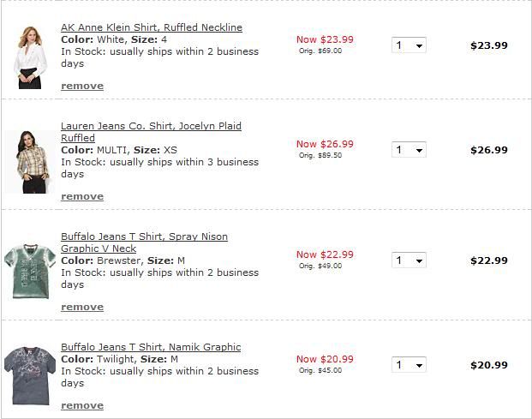Click the plaid ruffled shirt thumbnail image

click(x=31, y=162)
